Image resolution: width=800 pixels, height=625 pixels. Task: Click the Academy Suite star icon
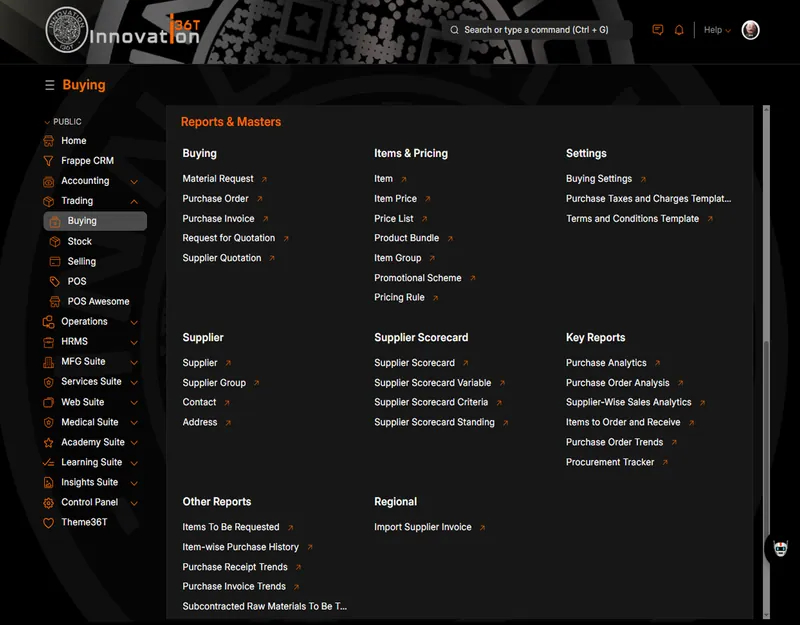[48, 442]
